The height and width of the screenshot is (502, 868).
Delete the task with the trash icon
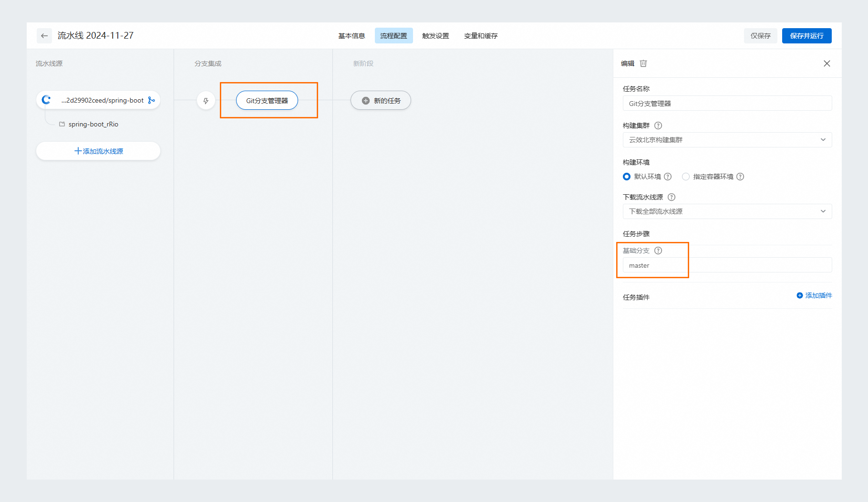[x=643, y=63]
